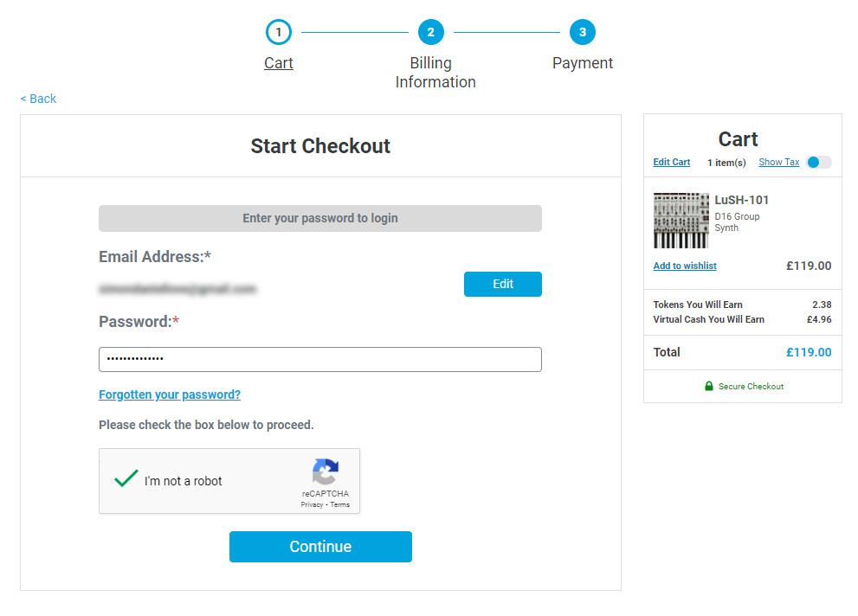Add LuSH-101 to wishlist
Screen dimensions: 858x616
tap(684, 266)
